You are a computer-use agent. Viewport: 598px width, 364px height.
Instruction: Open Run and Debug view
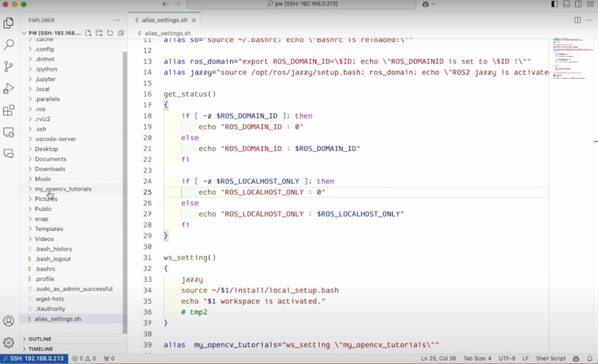click(9, 88)
